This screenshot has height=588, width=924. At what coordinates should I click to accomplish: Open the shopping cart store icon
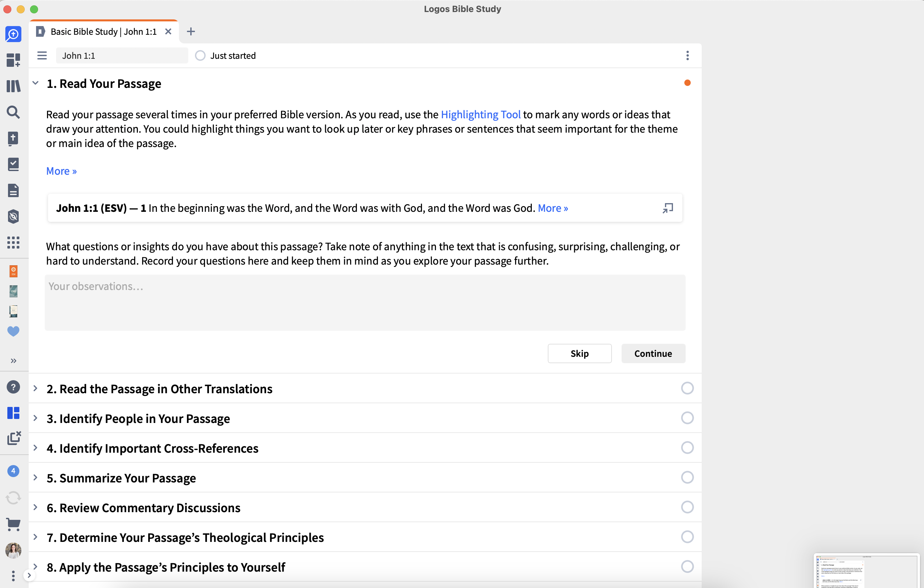point(13,524)
